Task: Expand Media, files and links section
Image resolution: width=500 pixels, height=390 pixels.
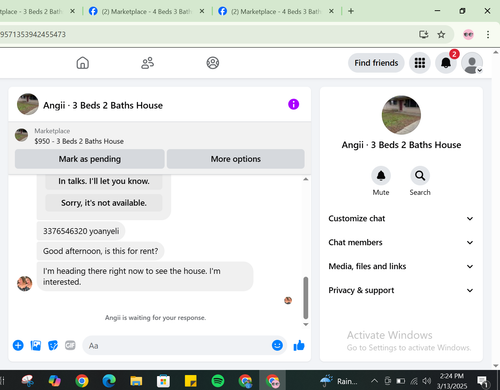Action: [401, 266]
